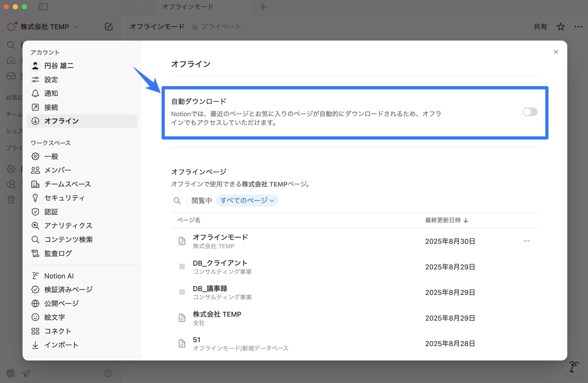Open コンテンツ検索 section
This screenshot has height=383, width=588.
click(82, 239)
